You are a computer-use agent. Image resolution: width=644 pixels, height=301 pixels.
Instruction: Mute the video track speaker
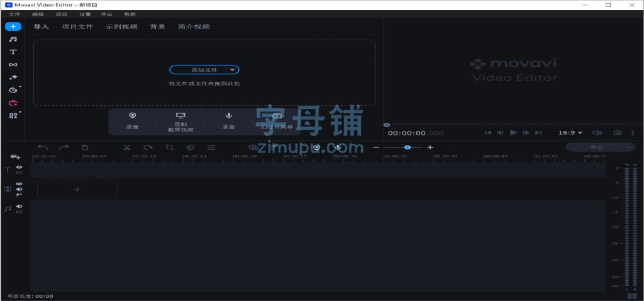[x=19, y=189]
